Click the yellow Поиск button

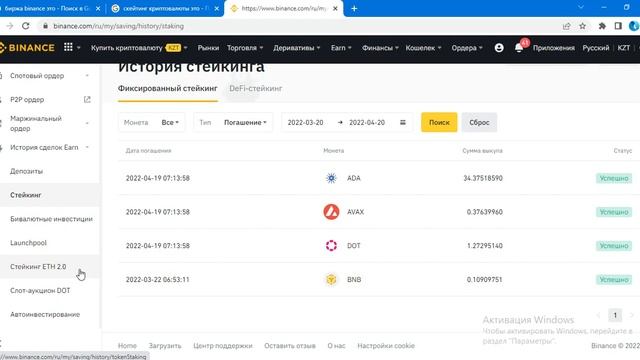tap(439, 122)
